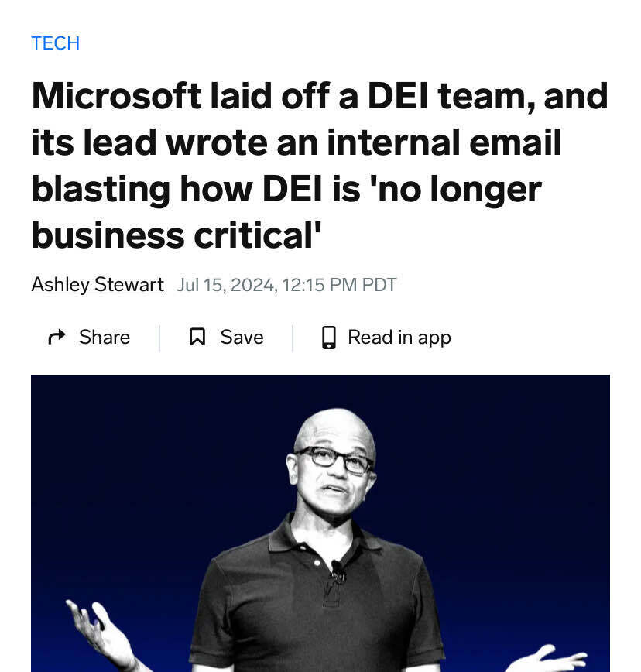This screenshot has height=672, width=641.
Task: Click the 'Share' text label
Action: click(104, 337)
